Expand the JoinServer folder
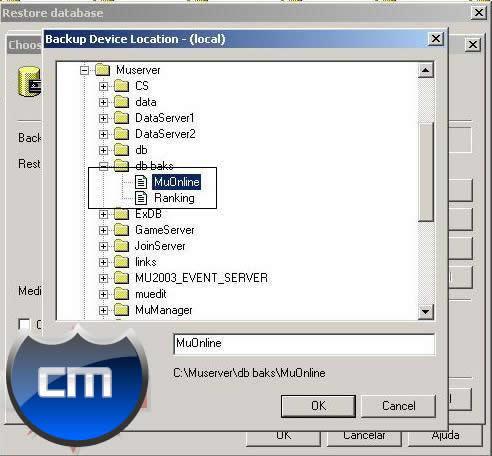 103,246
